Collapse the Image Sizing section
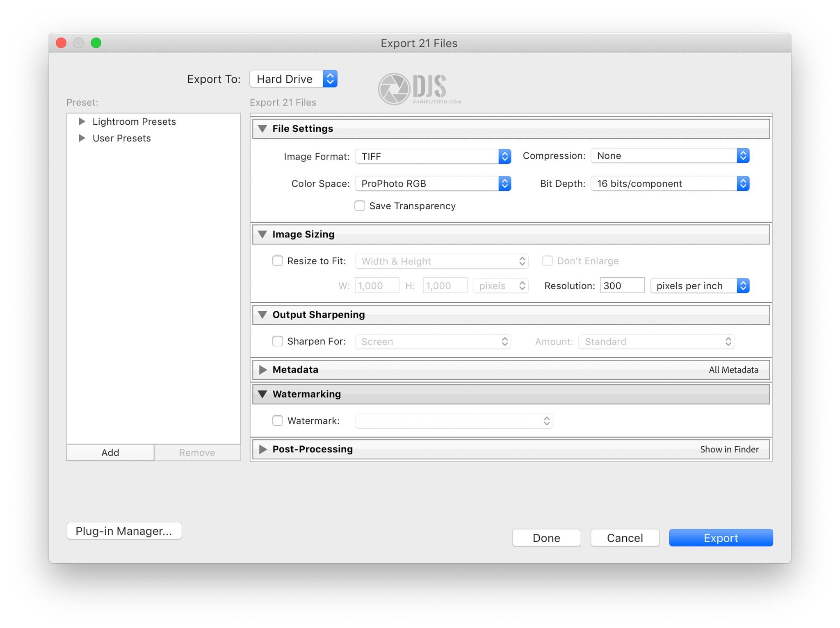The image size is (840, 628). [x=262, y=234]
